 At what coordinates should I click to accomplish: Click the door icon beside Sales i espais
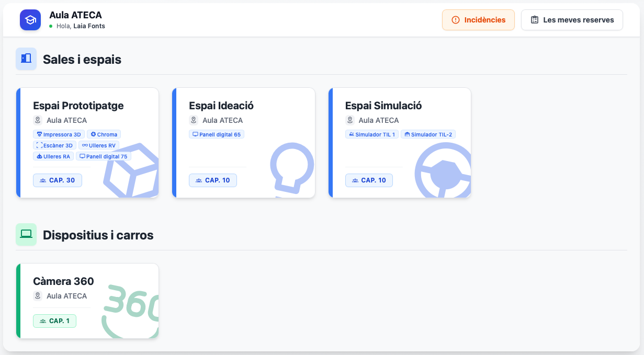coord(26,59)
